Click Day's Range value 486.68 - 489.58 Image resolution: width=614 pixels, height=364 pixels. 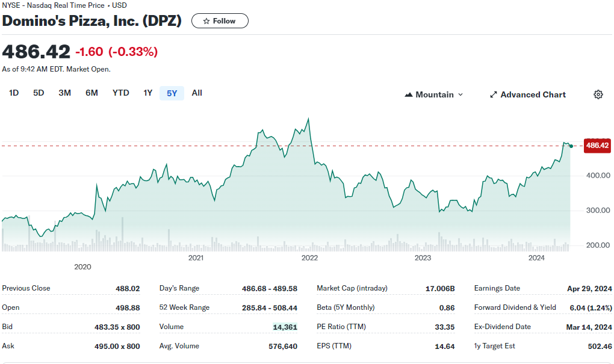270,289
